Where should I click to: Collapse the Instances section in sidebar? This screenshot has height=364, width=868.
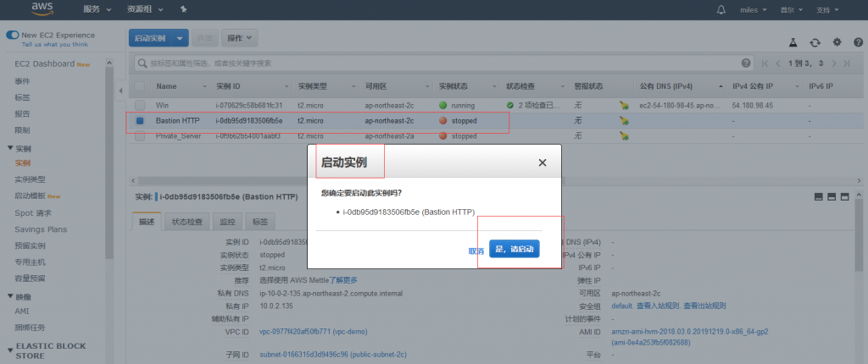(x=10, y=149)
